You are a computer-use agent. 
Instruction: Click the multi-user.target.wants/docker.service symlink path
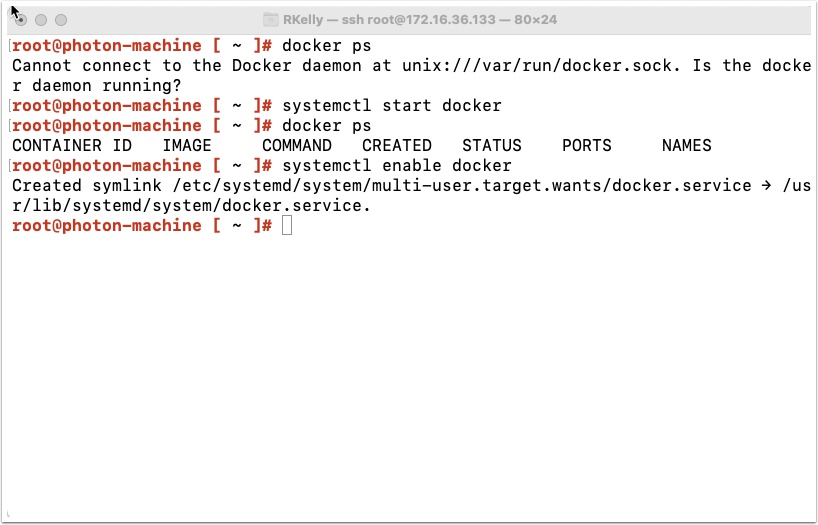pyautogui.click(x=462, y=185)
